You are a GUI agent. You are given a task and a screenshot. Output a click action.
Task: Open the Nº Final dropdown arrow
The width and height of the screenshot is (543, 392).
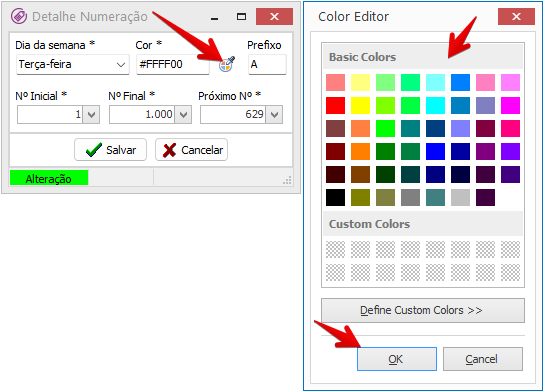(183, 115)
